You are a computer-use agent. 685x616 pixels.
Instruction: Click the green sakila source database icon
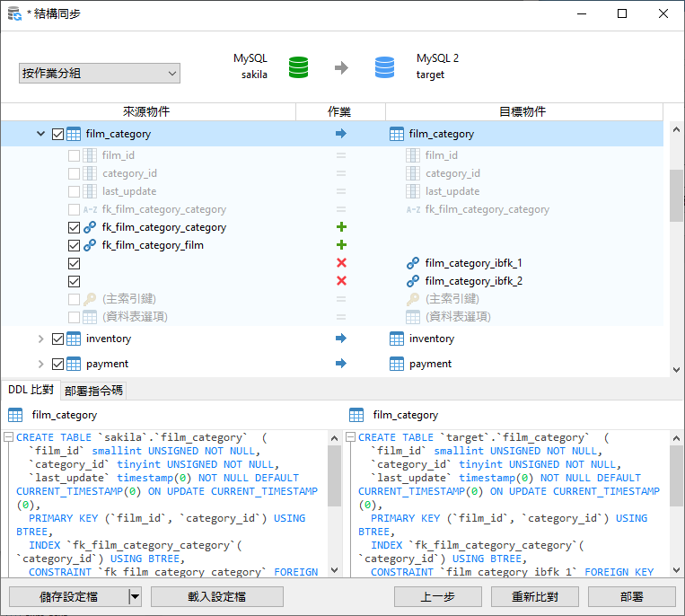[298, 67]
